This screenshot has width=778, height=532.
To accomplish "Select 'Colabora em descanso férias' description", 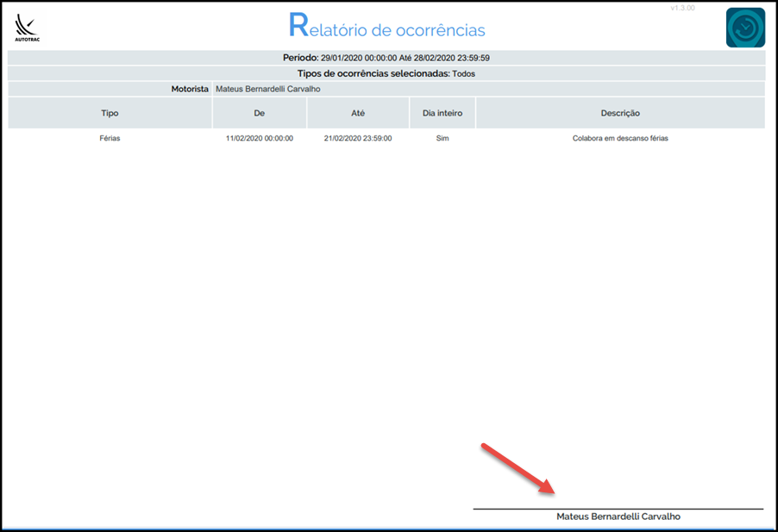I will [x=620, y=138].
